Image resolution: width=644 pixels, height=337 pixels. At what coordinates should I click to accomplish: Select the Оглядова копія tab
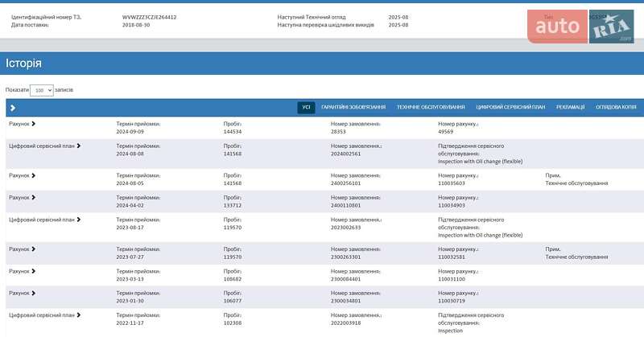click(616, 107)
